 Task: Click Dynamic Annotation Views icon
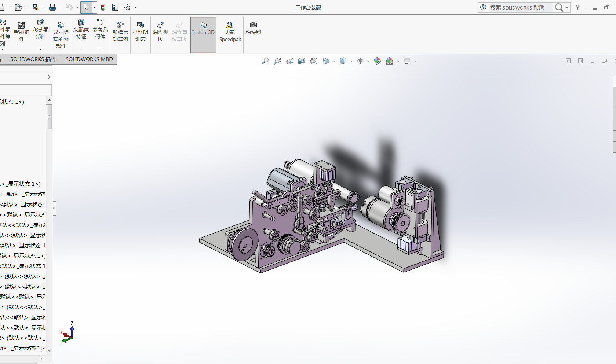click(x=313, y=61)
